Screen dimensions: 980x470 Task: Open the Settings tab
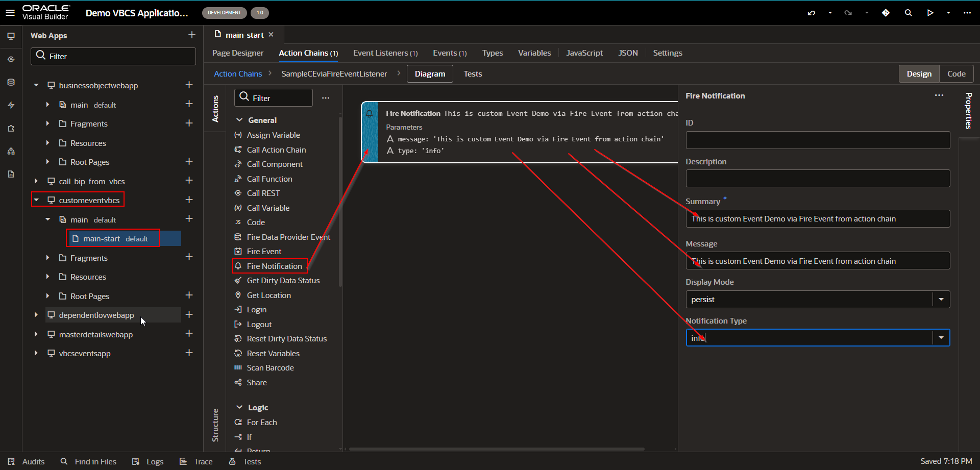pyautogui.click(x=668, y=53)
